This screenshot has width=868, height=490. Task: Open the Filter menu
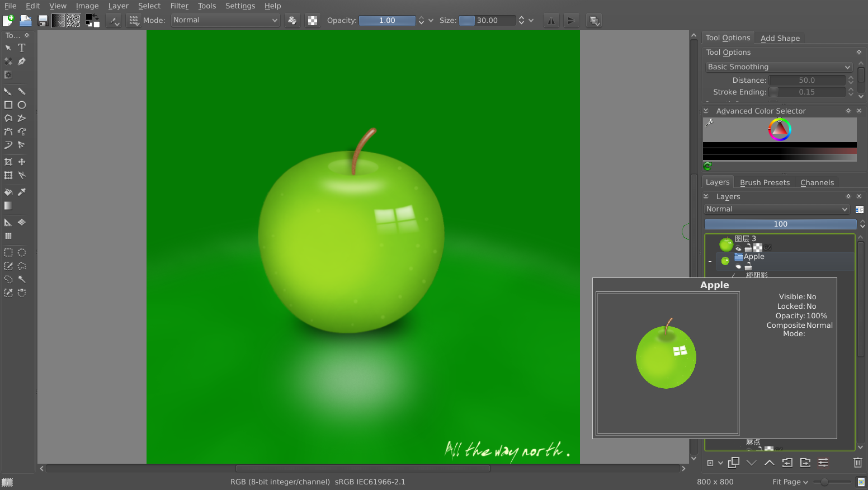pos(179,6)
